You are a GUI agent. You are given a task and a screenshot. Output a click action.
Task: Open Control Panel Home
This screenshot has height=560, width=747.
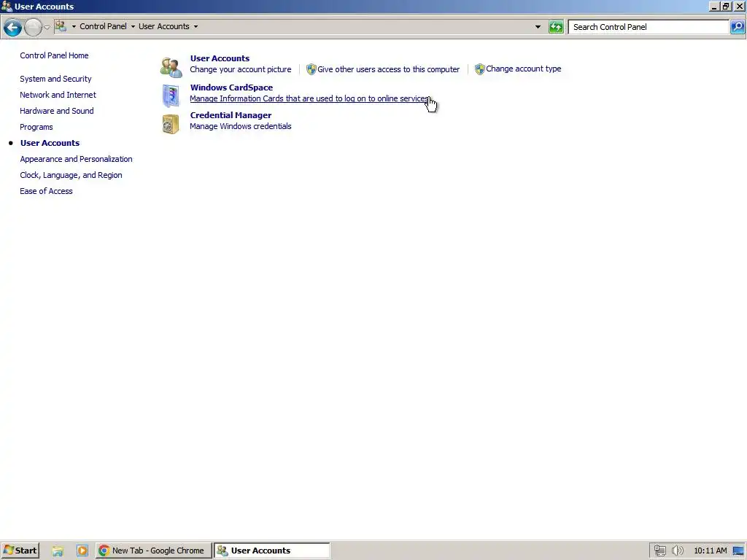click(54, 55)
